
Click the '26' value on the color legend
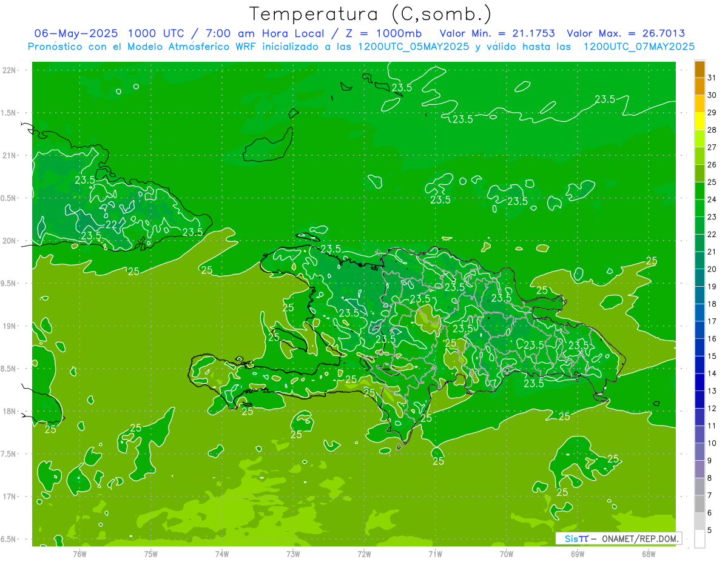pos(712,165)
